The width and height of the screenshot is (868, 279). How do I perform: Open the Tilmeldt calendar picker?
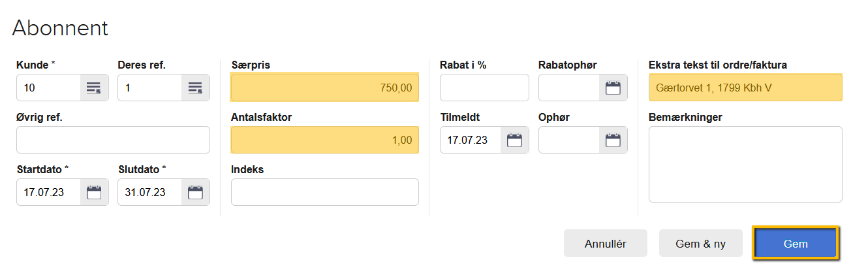pos(514,140)
